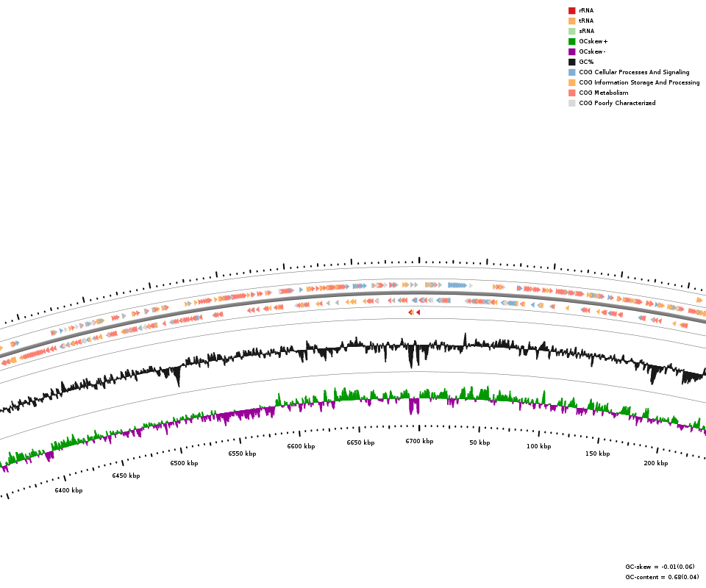Click the 6550 kbp scale label
Viewport: 706px width, 588px height.
click(242, 453)
